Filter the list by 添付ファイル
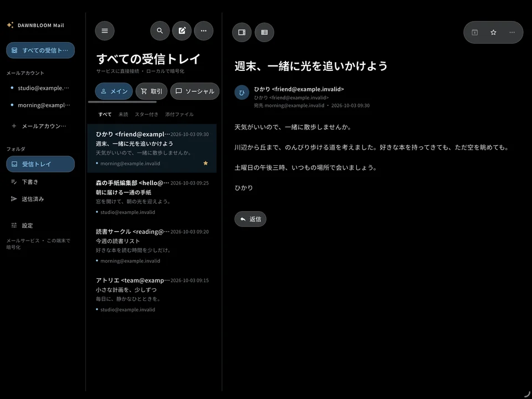This screenshot has width=532, height=399. (180, 114)
